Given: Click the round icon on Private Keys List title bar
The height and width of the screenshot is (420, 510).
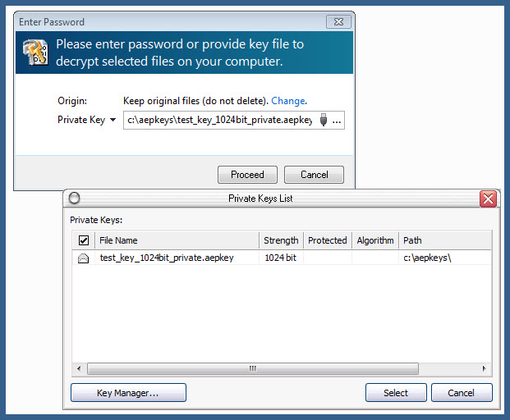Looking at the screenshot, I should tap(74, 199).
